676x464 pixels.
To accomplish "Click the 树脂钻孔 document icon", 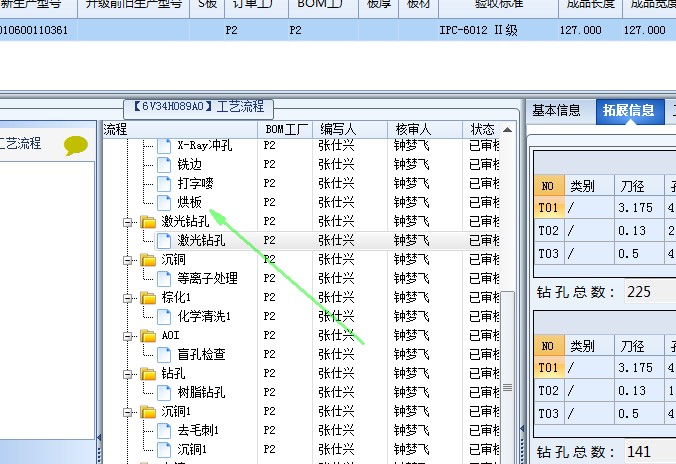I will [164, 392].
